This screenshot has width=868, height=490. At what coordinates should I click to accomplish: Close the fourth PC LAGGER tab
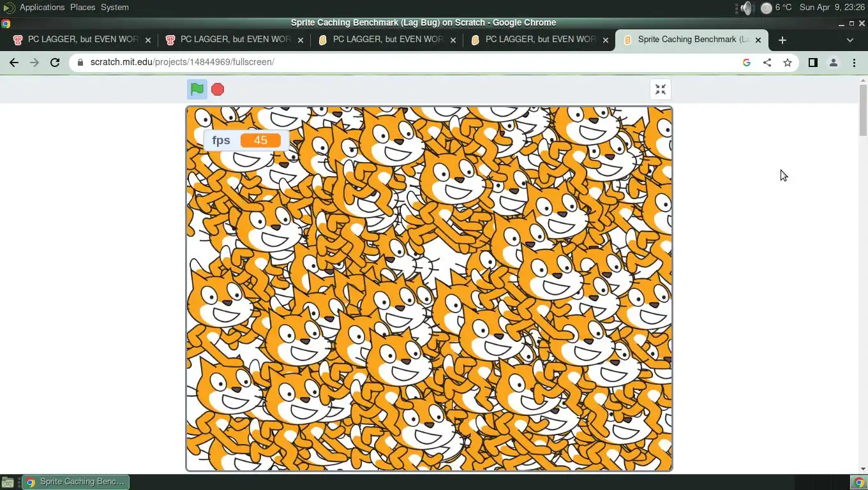pos(606,40)
